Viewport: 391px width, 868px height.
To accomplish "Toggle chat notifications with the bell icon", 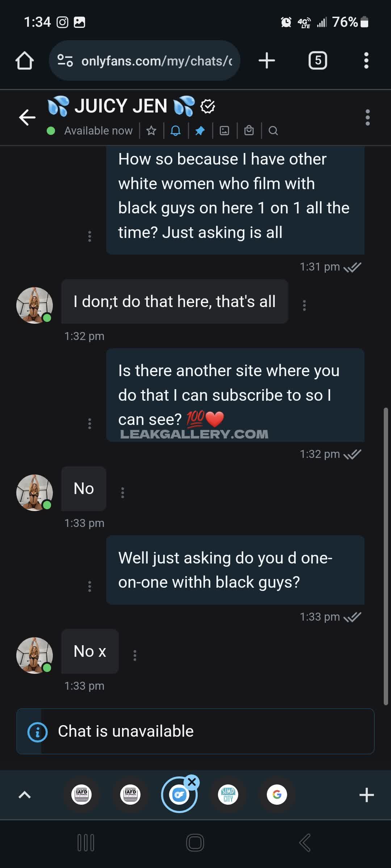I will (x=176, y=131).
